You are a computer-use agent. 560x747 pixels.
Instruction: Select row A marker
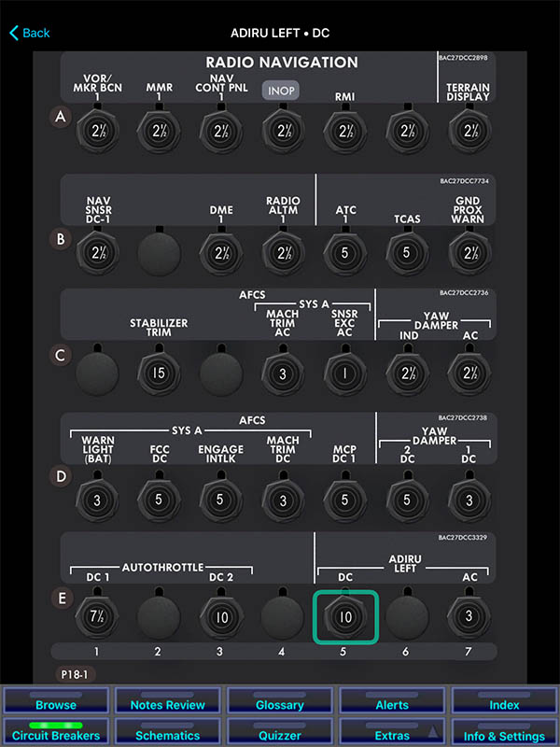click(x=61, y=119)
